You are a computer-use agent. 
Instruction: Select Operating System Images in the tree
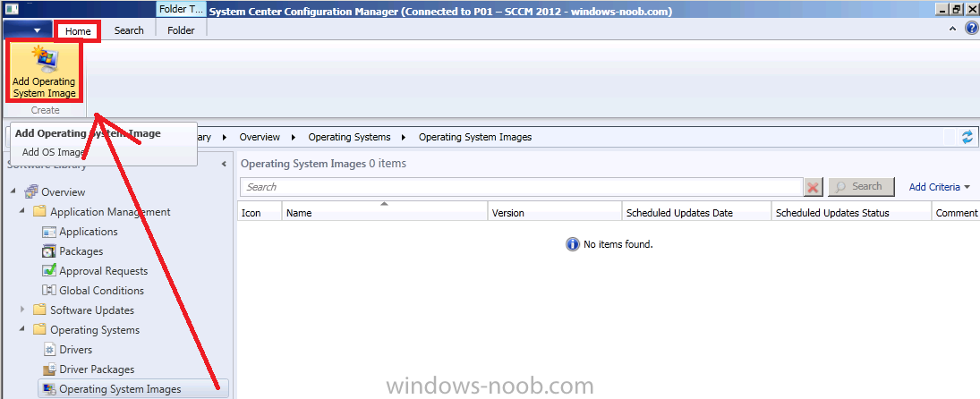tap(120, 389)
